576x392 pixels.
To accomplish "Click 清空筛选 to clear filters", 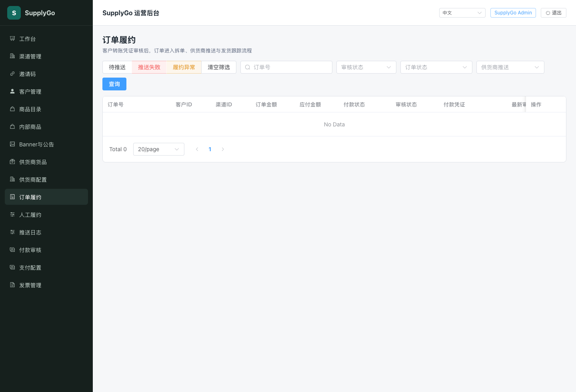I will (x=219, y=67).
